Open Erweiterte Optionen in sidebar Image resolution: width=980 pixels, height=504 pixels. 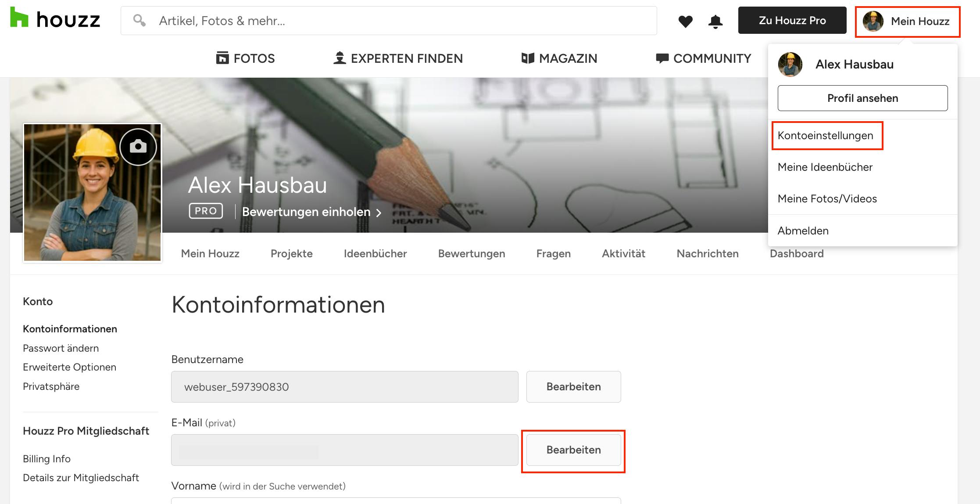pos(69,367)
